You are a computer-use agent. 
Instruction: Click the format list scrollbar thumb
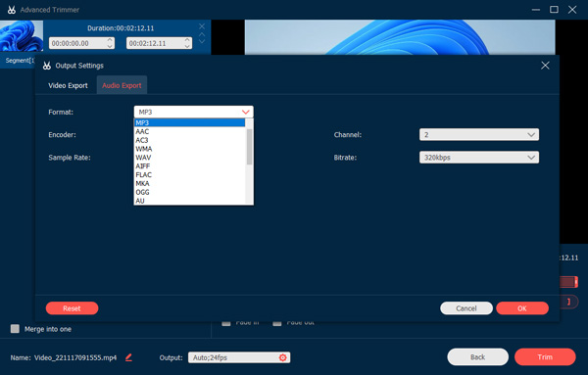point(249,147)
